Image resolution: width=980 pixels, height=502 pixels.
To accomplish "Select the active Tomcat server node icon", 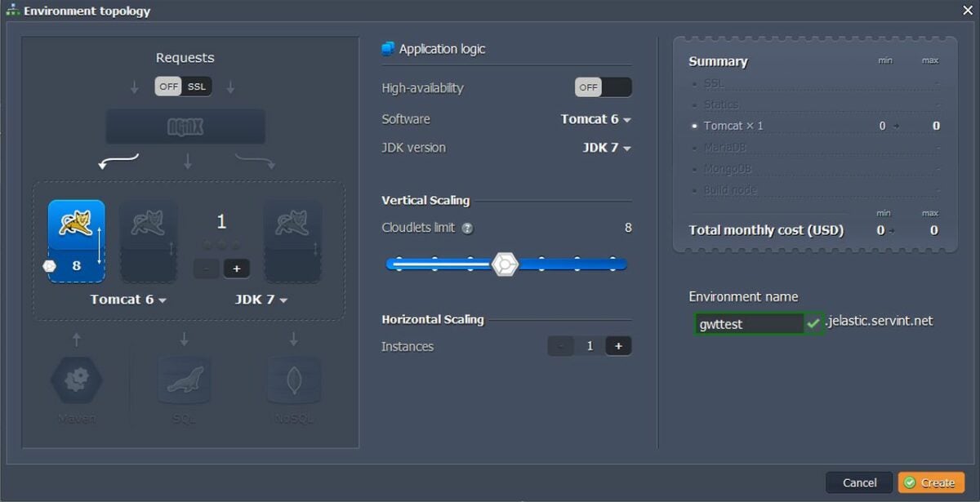I will click(x=76, y=241).
